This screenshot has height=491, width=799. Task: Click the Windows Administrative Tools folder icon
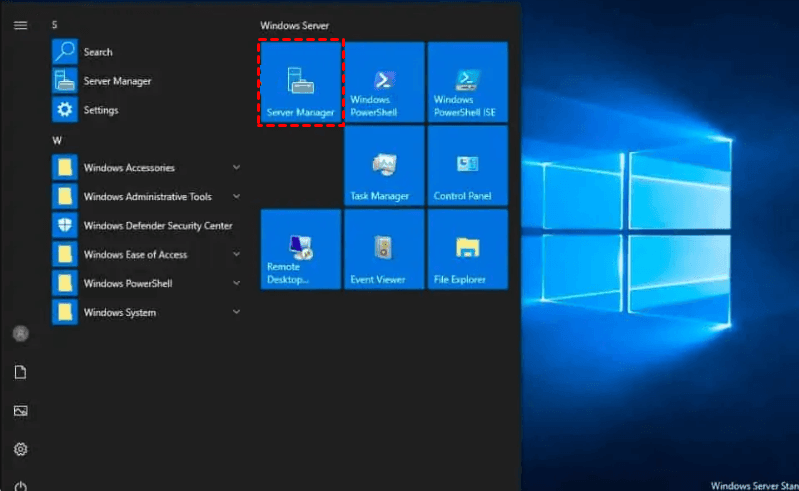coord(65,196)
